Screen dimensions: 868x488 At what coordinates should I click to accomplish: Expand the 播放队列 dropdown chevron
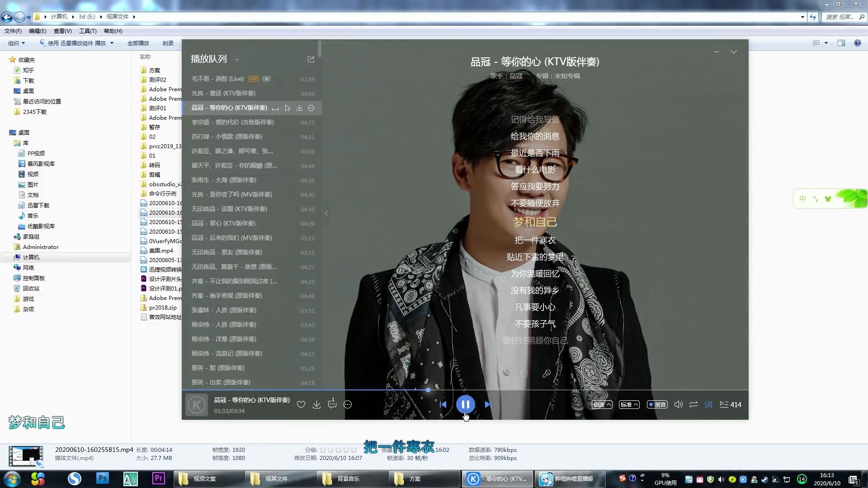[x=237, y=59]
